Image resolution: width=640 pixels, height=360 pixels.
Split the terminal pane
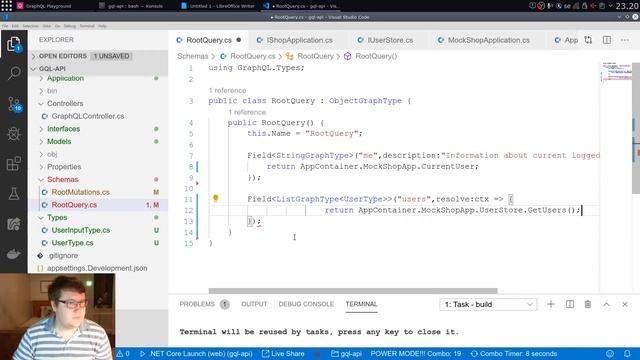(570, 304)
